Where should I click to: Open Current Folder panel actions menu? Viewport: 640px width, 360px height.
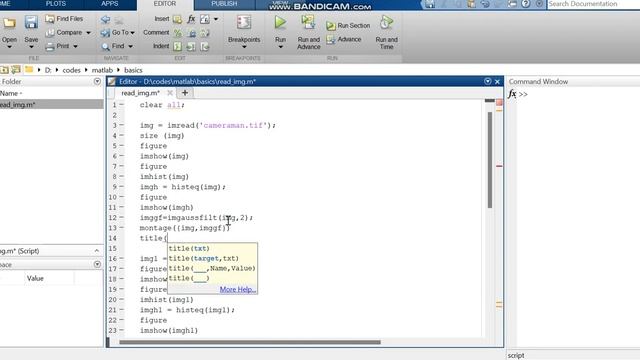click(x=97, y=82)
